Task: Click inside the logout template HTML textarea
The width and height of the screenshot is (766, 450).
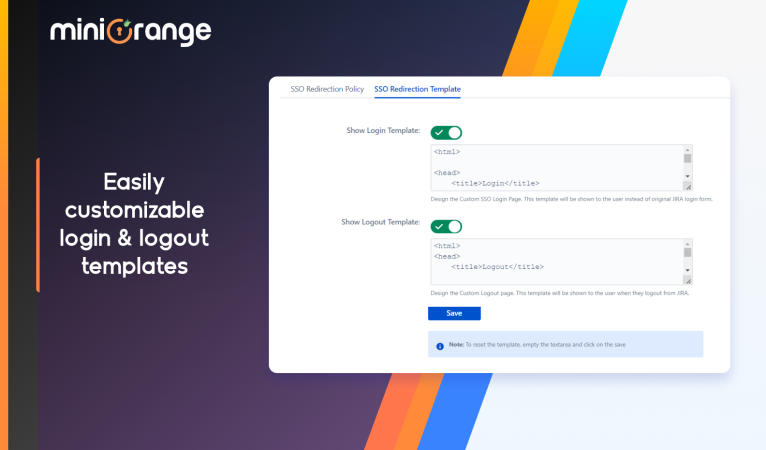Action: (557, 261)
